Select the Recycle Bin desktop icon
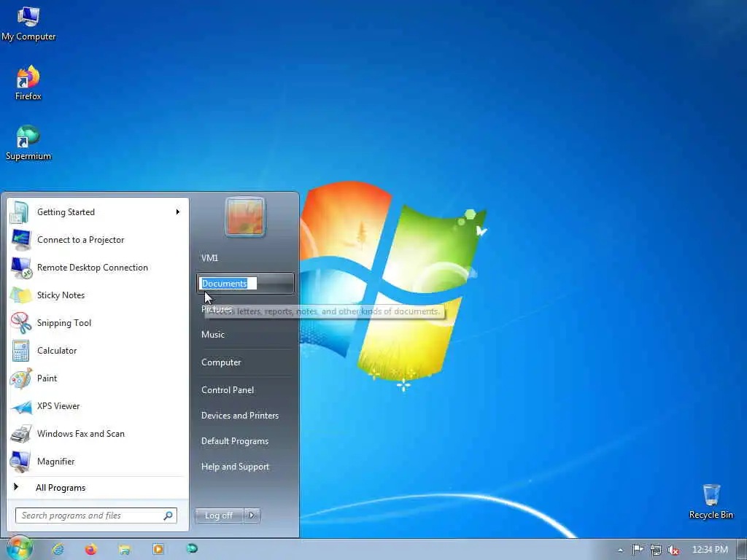 [x=711, y=502]
